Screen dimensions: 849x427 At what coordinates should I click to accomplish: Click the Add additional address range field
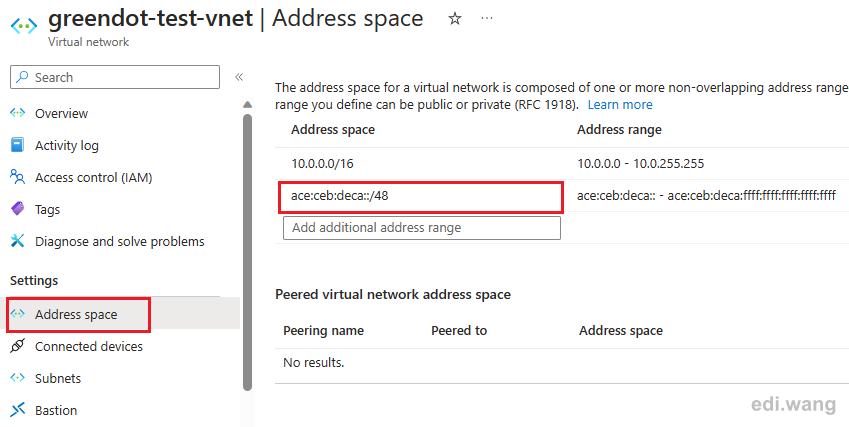(422, 228)
